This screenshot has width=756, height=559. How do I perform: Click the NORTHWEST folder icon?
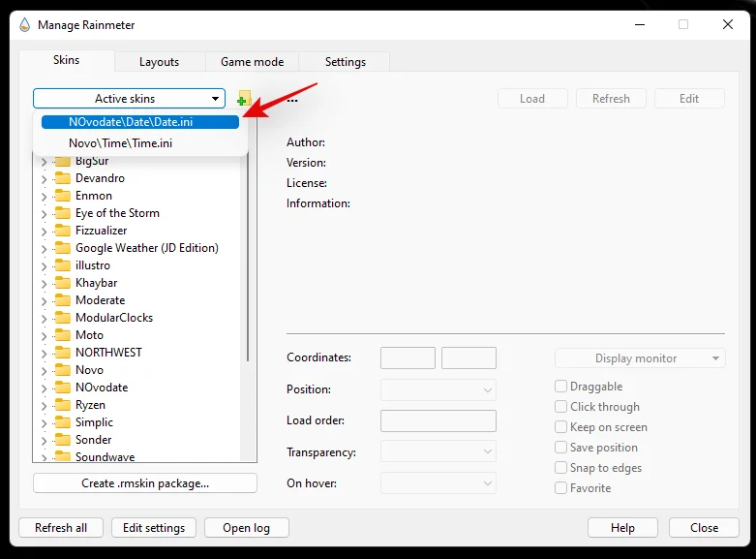click(63, 352)
